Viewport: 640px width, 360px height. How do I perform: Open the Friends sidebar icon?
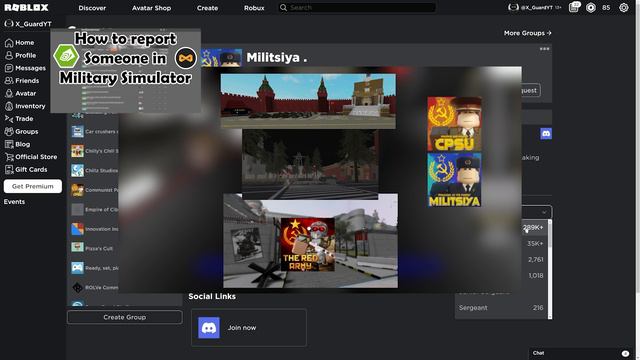pos(9,80)
